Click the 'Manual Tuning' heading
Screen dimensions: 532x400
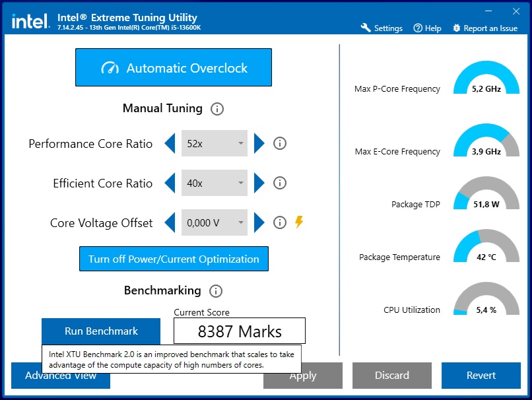click(162, 108)
